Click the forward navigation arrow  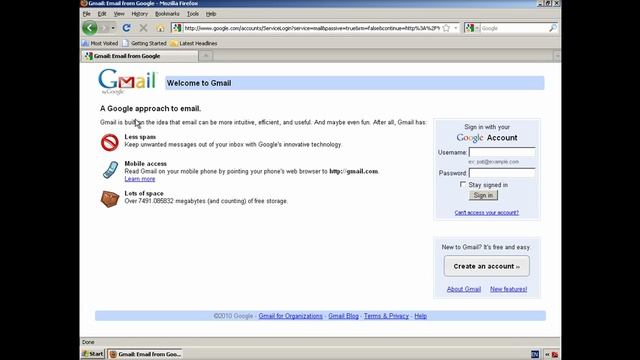[x=104, y=28]
